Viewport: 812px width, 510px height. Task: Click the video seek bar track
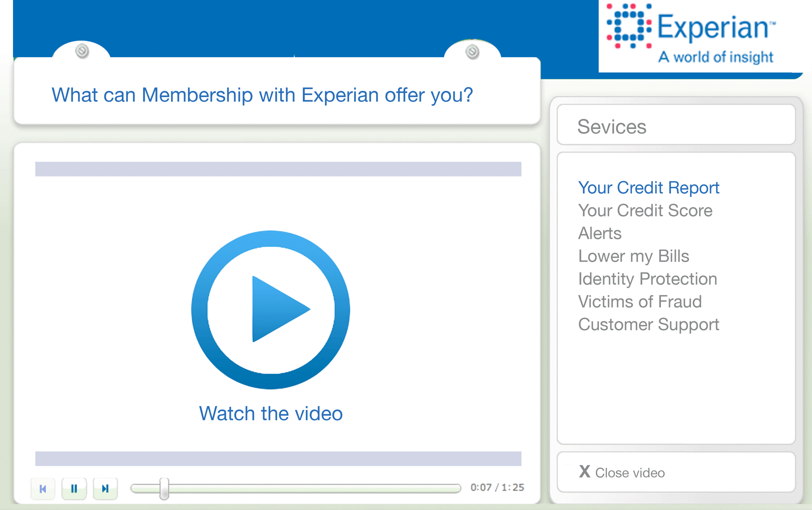(x=296, y=489)
